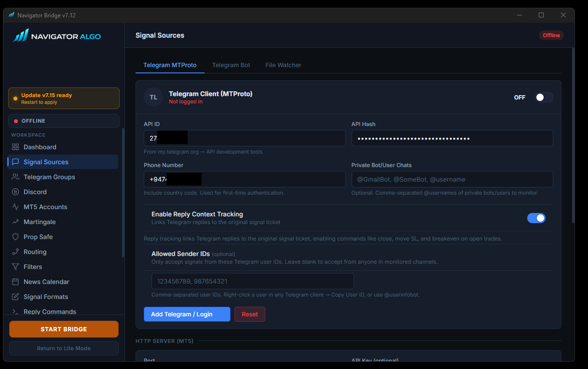Viewport: 588px width, 369px height.
Task: Minimize the Navigator Bridge window
Action: click(519, 15)
